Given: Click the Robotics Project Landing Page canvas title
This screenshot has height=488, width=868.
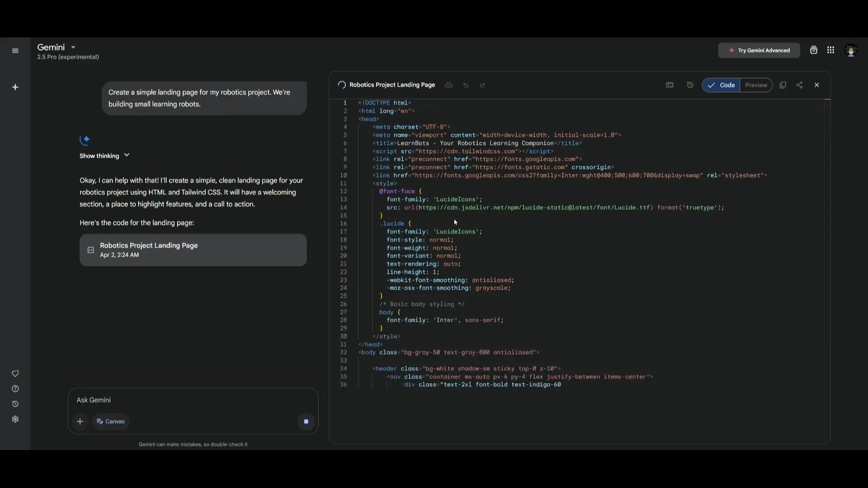Looking at the screenshot, I should (392, 85).
